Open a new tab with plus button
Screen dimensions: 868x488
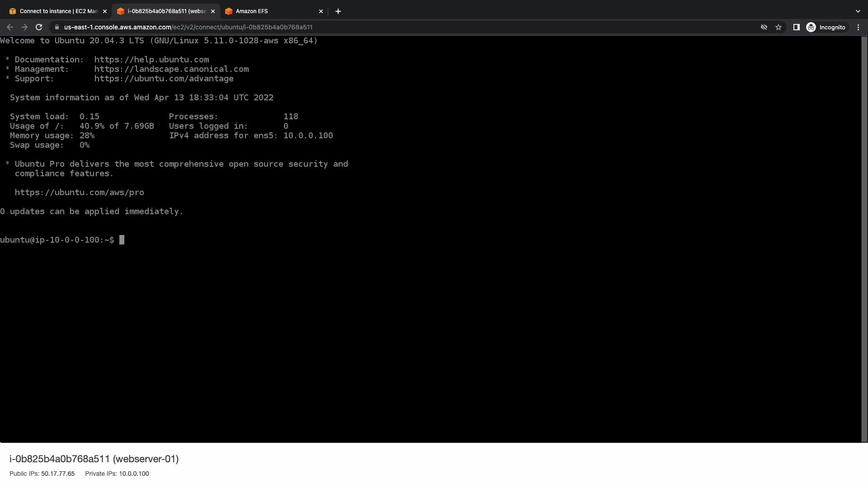(338, 11)
